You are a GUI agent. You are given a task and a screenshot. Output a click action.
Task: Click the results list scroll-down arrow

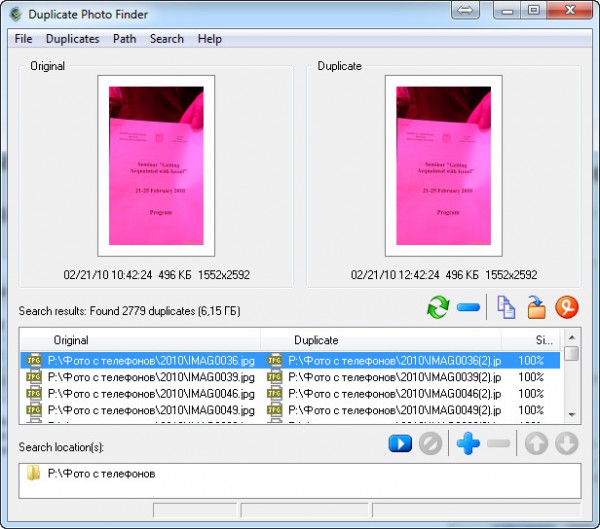[x=571, y=413]
